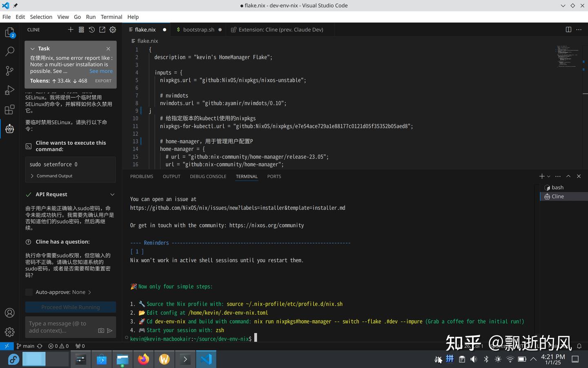Select the Run and Debug icon
This screenshot has height=368, width=588.
[9, 90]
